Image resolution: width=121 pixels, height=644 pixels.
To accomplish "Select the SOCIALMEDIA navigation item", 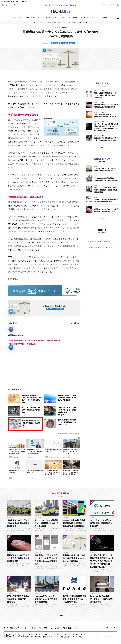I will click(x=29, y=18).
